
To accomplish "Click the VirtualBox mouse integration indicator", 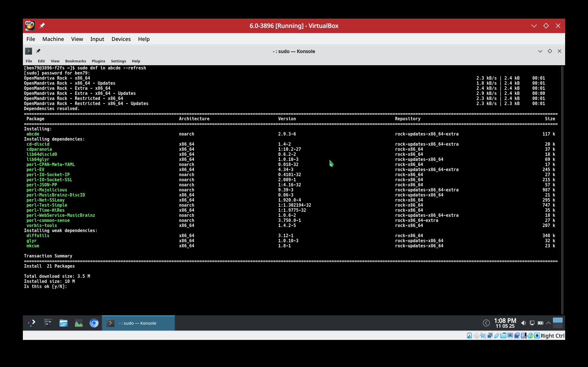I will (530, 336).
